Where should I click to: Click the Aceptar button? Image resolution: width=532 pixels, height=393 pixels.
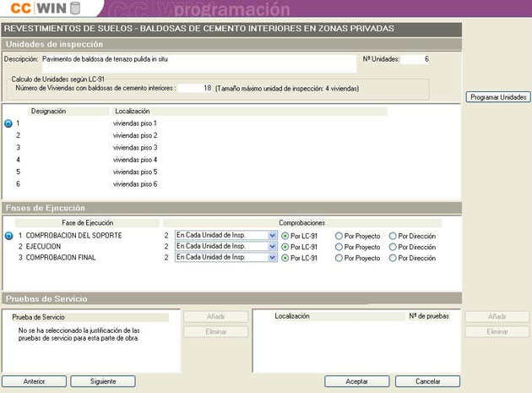(356, 381)
